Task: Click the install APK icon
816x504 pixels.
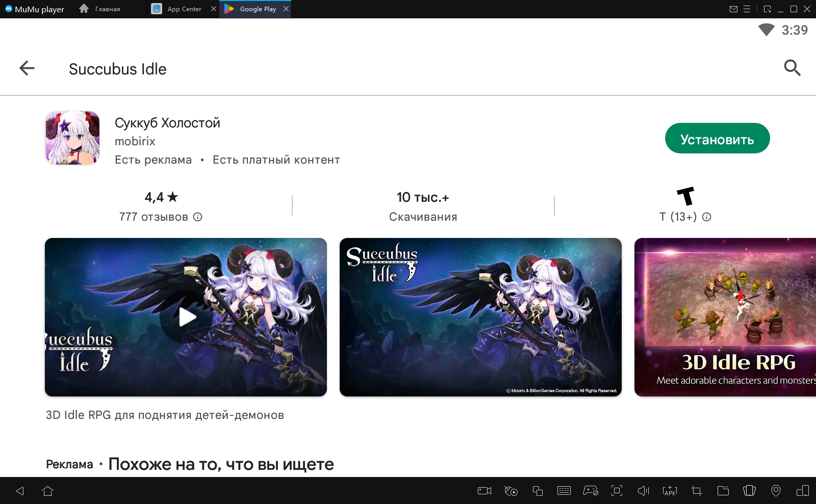Action: [x=670, y=491]
